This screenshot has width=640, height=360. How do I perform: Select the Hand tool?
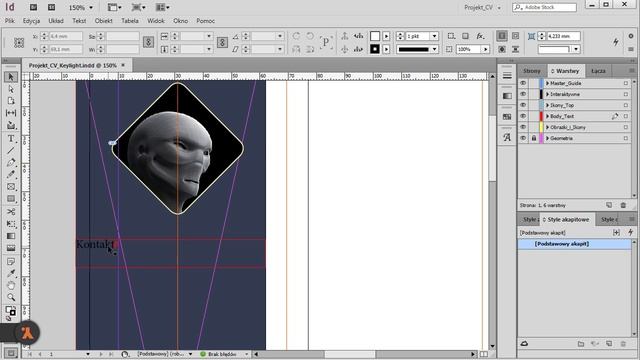[x=11, y=285]
